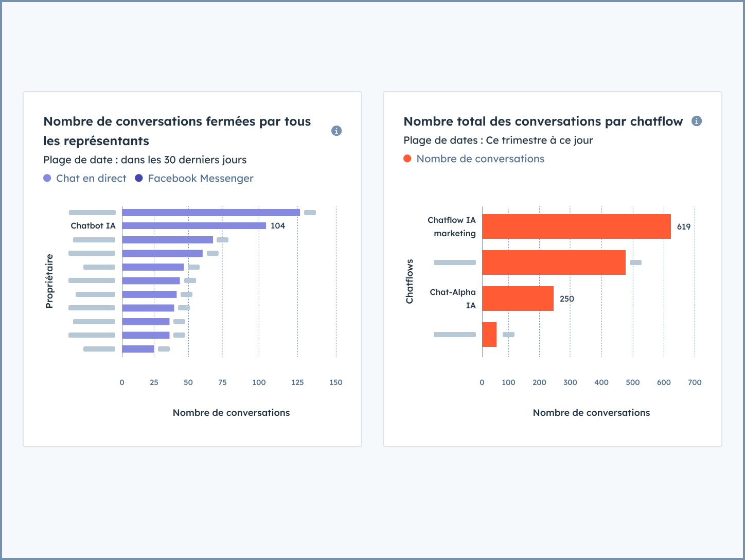Click the 104 value label
The width and height of the screenshot is (745, 560).
[x=278, y=226]
